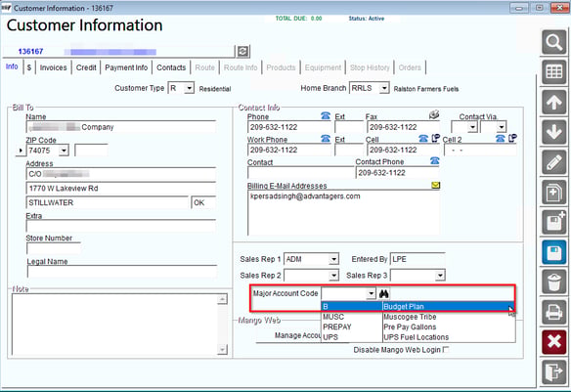Click the Legal Name input field

coord(122,272)
